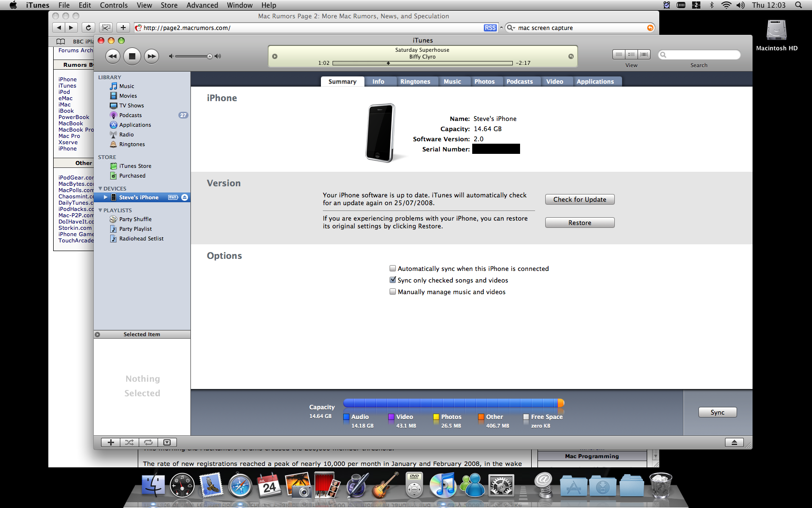
Task: Enable automatically sync when iPhone connected
Action: 392,269
